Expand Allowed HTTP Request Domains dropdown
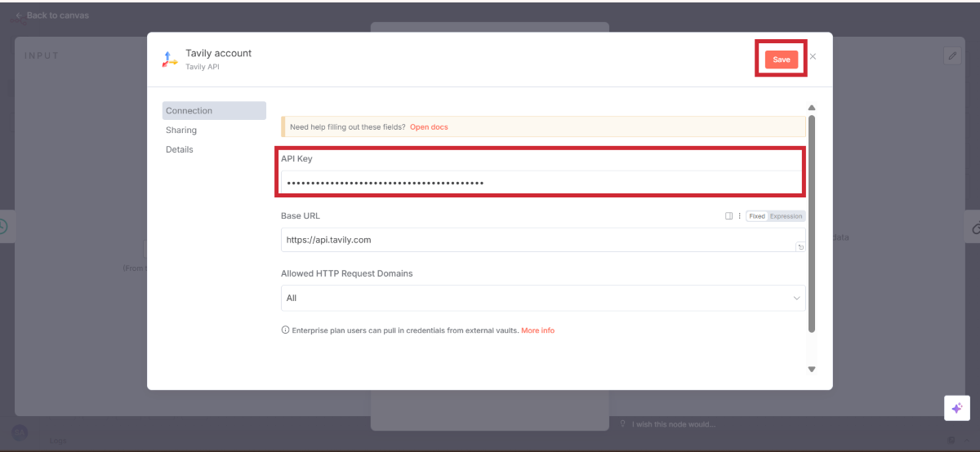 tap(543, 298)
